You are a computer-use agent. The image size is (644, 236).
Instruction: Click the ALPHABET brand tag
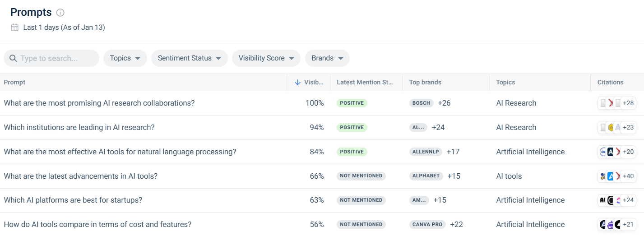coord(426,176)
